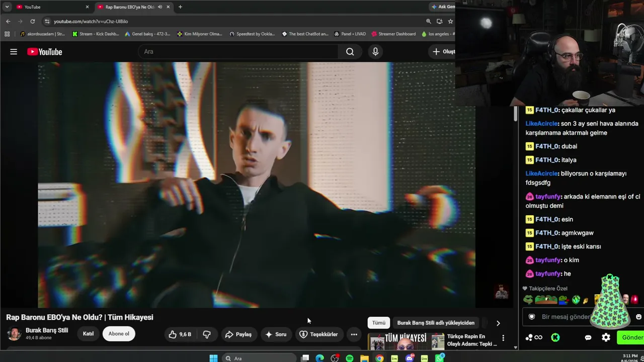Viewport: 644px width, 362px height.
Task: Bookmark this page with the star
Action: [450, 21]
